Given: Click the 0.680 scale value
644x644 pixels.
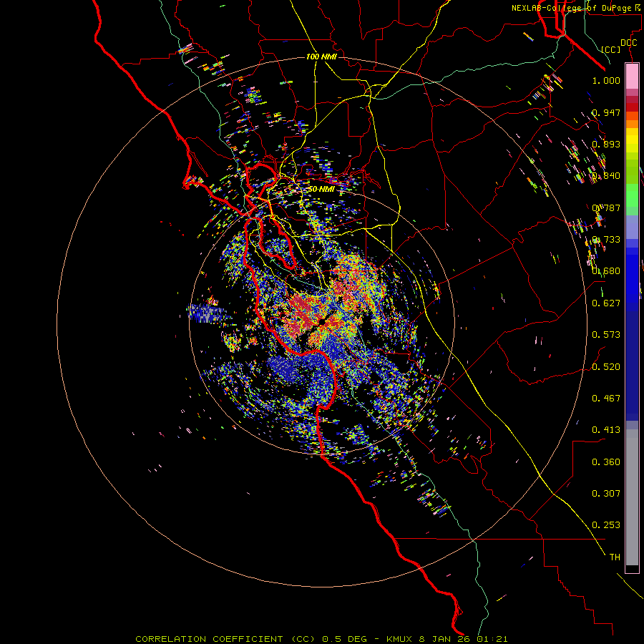Looking at the screenshot, I should point(606,271).
